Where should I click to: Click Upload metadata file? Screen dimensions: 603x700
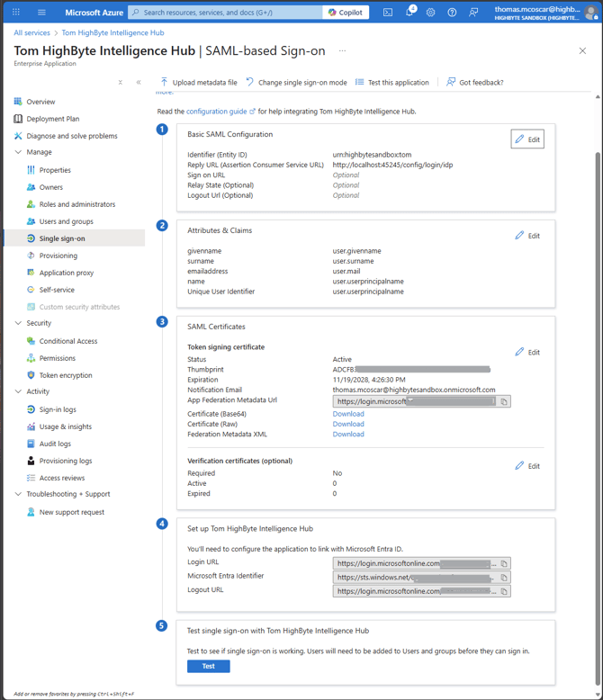(199, 82)
